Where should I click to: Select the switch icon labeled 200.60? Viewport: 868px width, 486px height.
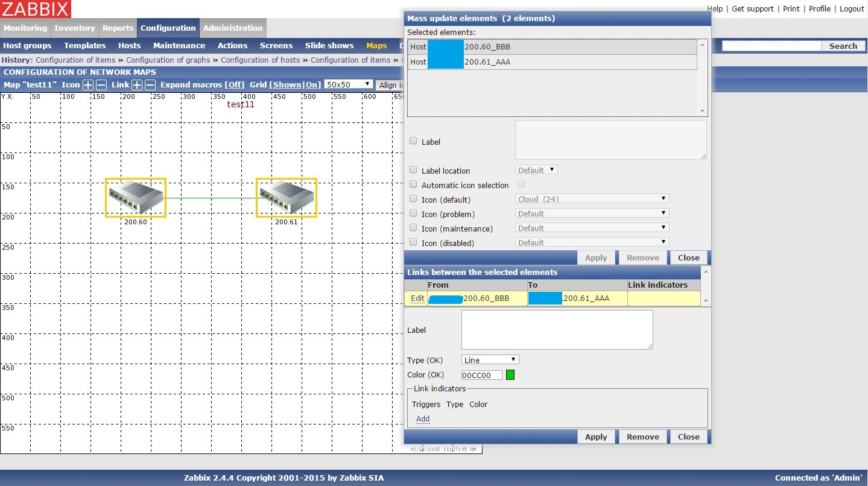tap(136, 198)
